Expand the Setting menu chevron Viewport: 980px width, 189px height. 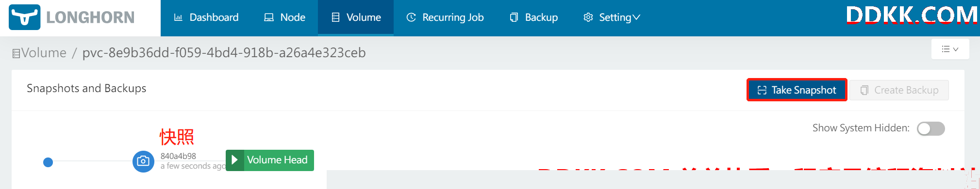[x=636, y=17]
